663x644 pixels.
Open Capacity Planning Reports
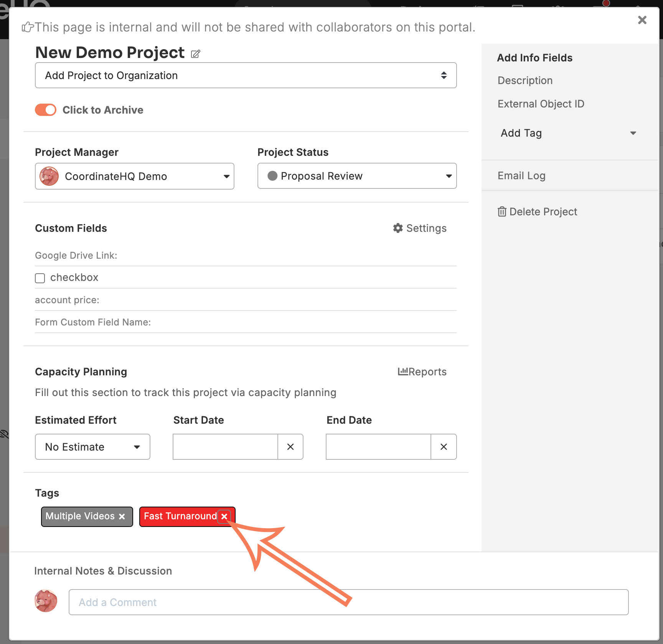(x=422, y=372)
